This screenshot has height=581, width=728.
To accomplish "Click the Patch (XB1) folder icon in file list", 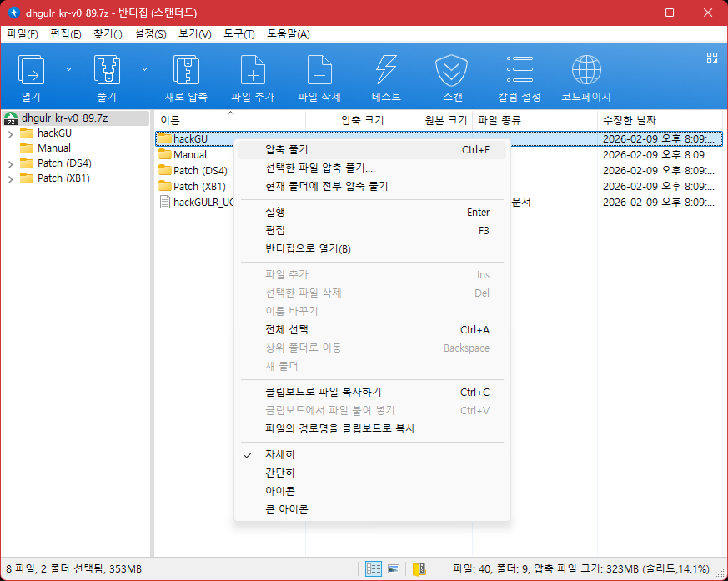I will [x=165, y=186].
